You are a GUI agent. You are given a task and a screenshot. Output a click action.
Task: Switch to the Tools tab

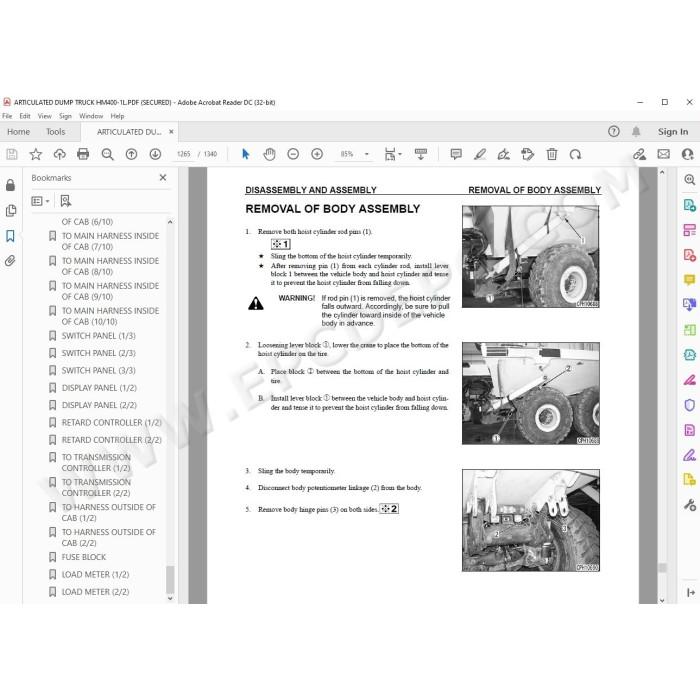[55, 132]
